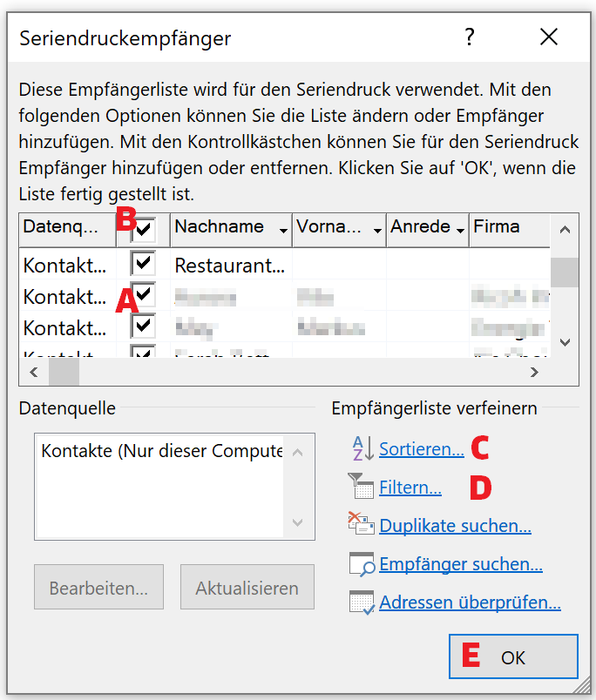Click the Duplikate suchen icon
Screen dimensions: 596x700
(x=361, y=524)
